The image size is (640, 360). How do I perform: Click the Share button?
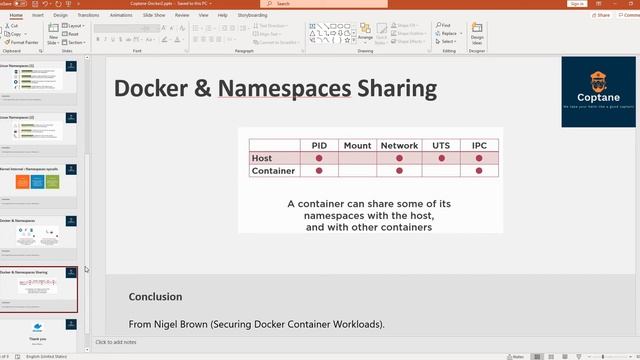(601, 15)
